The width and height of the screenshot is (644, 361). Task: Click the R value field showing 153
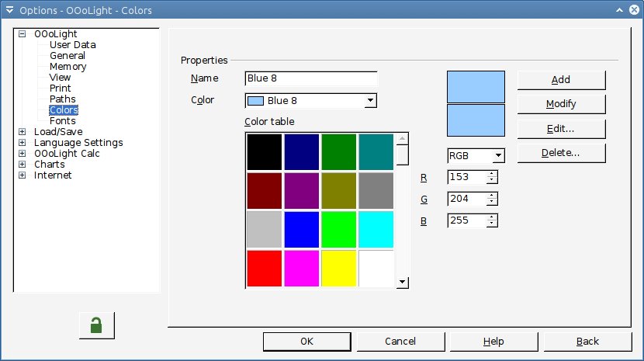click(x=467, y=177)
